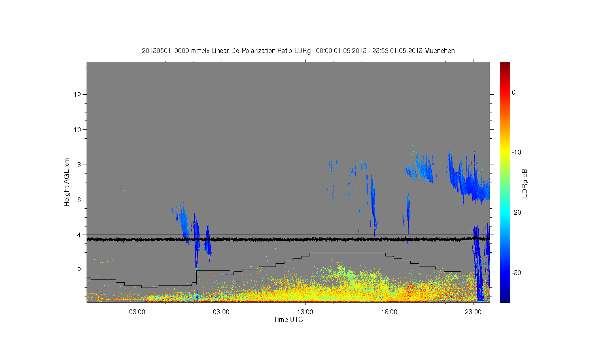This screenshot has width=607, height=364.
Task: Click the cyan -20 dB colorbar region
Action: pyautogui.click(x=505, y=212)
